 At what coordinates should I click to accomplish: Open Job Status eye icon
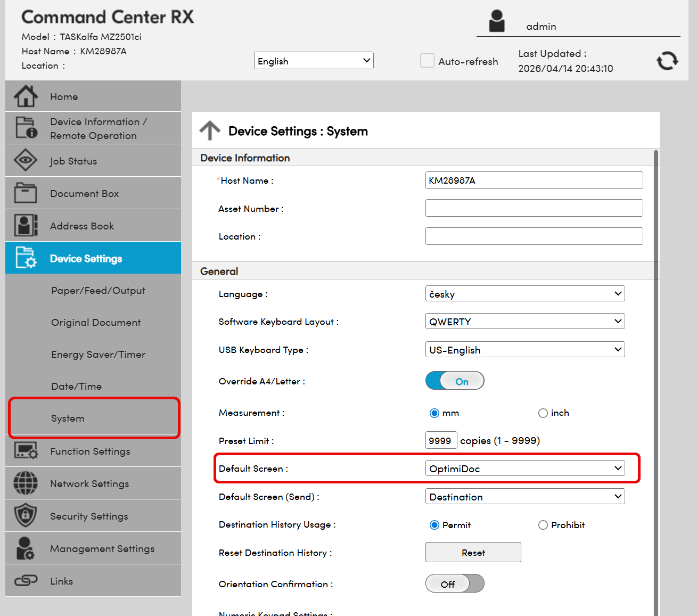pos(26,160)
